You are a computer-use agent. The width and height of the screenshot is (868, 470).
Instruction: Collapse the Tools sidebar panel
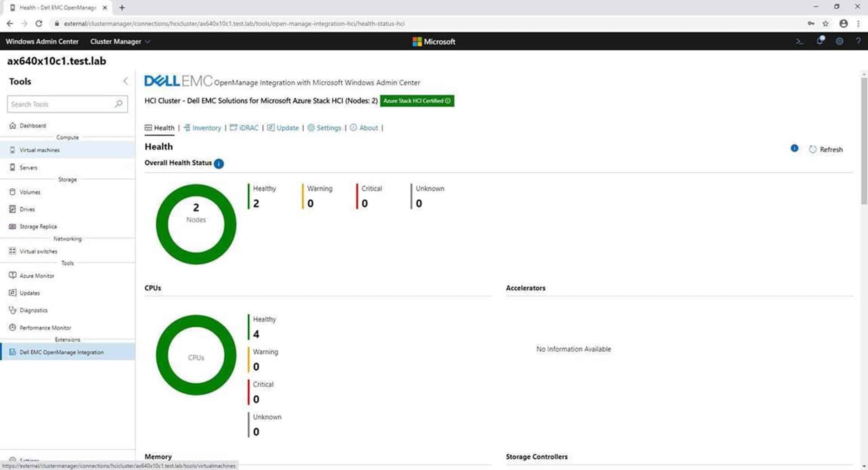pos(125,81)
